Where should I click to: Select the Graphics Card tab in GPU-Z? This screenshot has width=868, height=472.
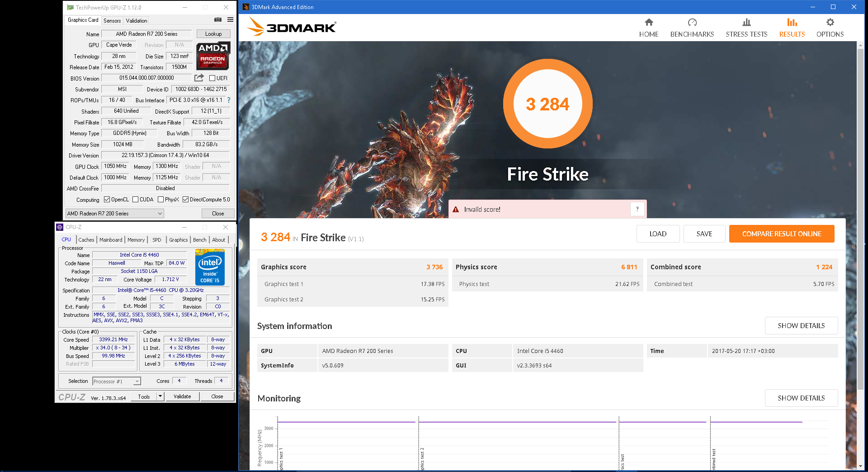coord(83,20)
